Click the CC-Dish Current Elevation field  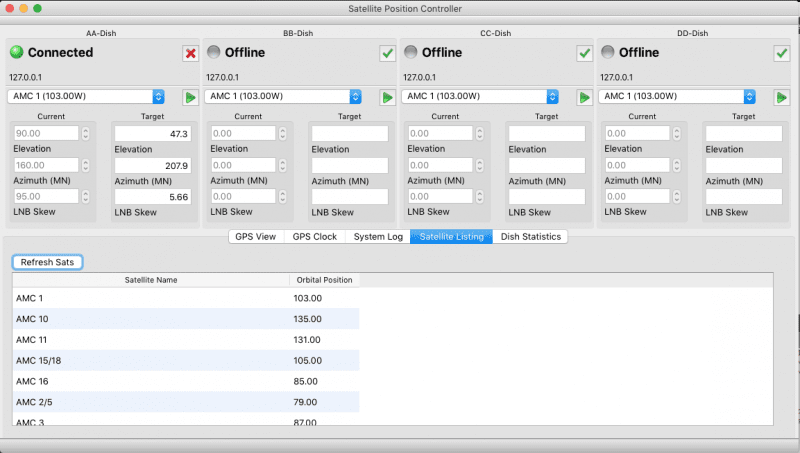[440, 133]
